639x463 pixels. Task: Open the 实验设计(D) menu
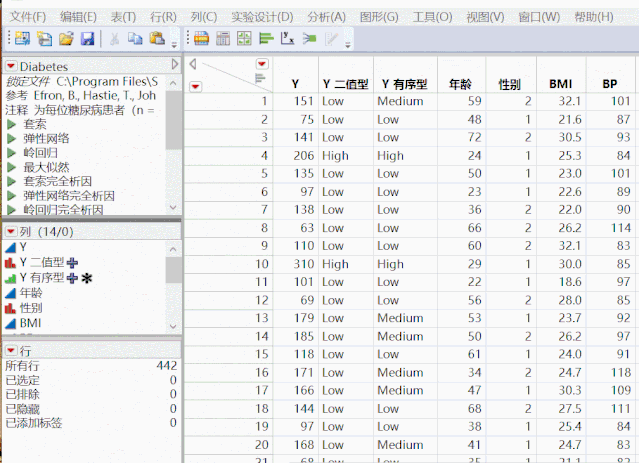click(x=262, y=17)
